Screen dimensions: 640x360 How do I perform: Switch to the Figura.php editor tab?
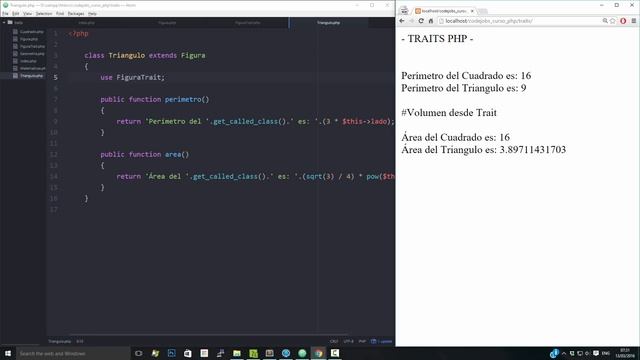[x=167, y=23]
